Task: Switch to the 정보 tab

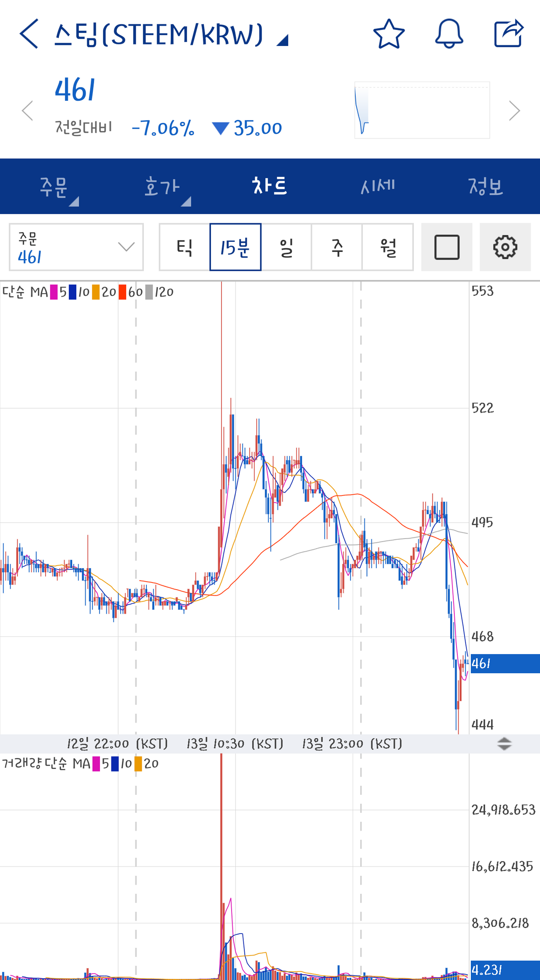Action: (x=486, y=187)
